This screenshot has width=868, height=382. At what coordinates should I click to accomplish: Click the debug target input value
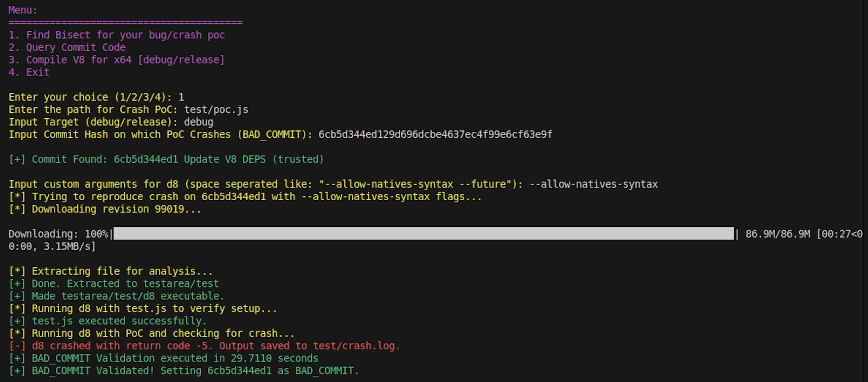(199, 122)
